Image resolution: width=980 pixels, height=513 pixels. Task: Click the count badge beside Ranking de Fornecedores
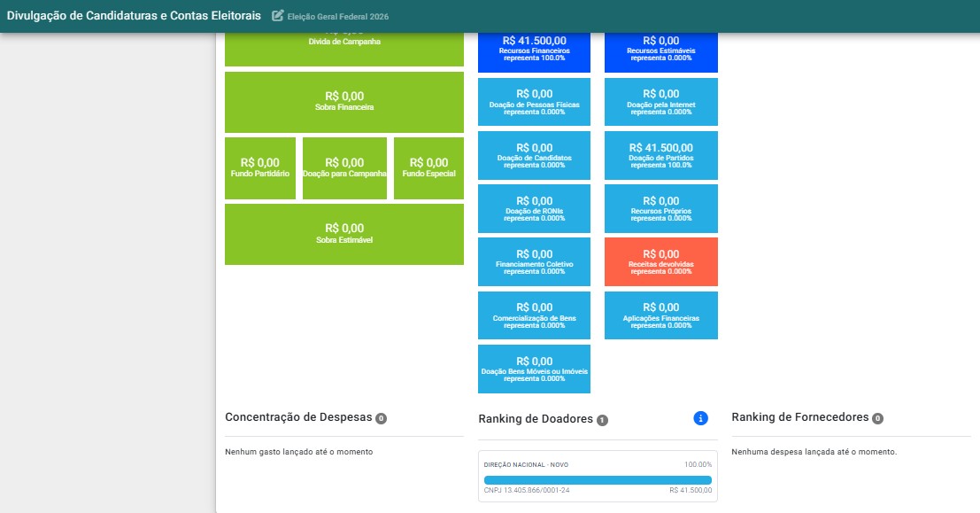point(877,418)
